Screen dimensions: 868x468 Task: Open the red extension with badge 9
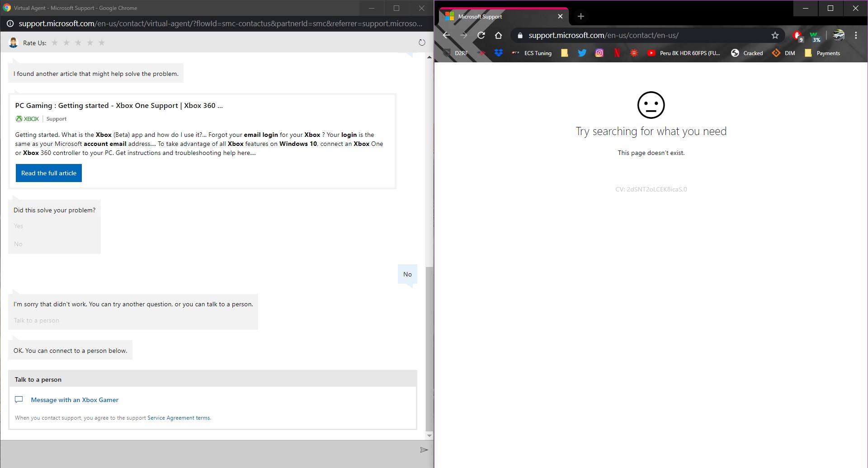coord(798,36)
